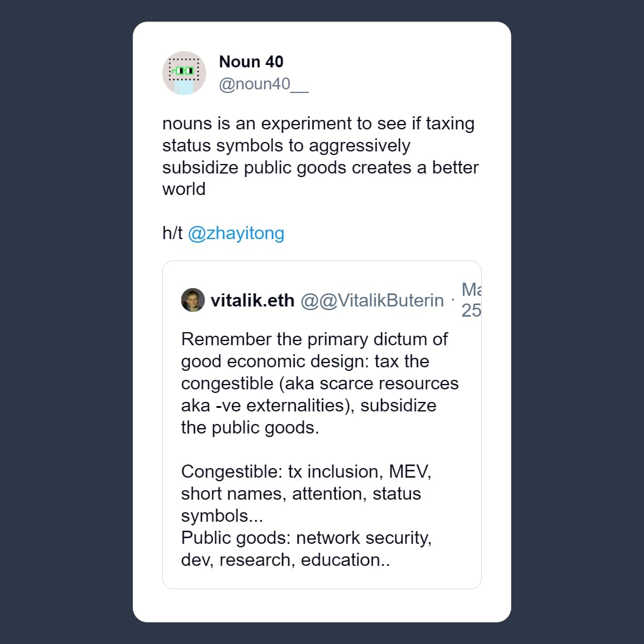Open the @@VitalikButerin handle
This screenshot has height=644, width=644.
click(x=372, y=300)
